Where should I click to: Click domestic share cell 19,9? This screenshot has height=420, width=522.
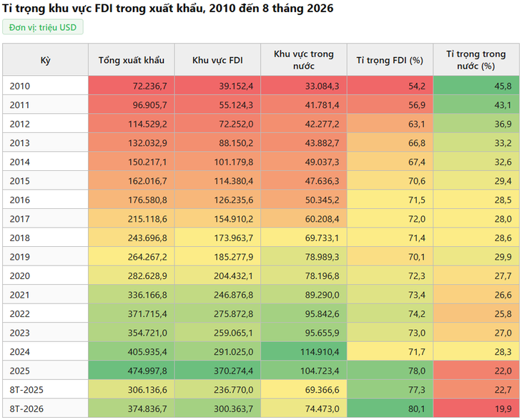pyautogui.click(x=476, y=409)
